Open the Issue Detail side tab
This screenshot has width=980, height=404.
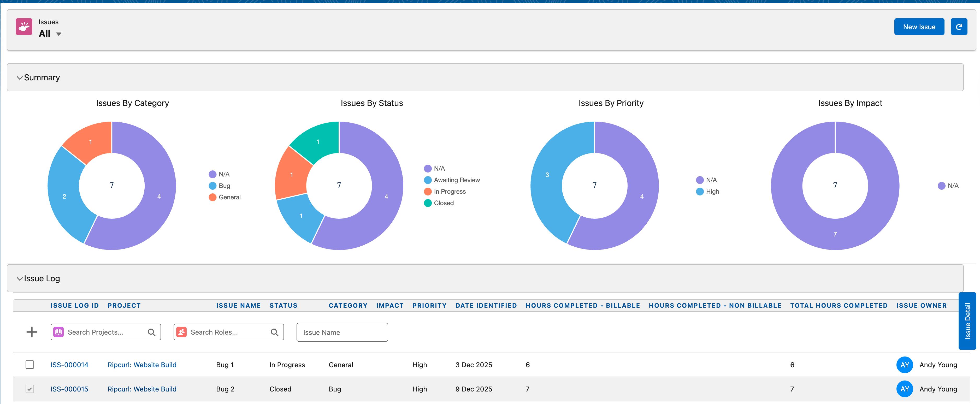[967, 321]
